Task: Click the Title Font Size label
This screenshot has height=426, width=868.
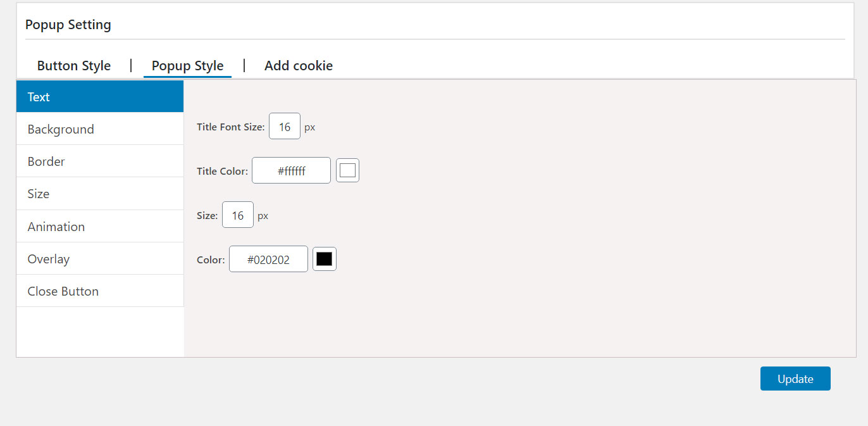Action: tap(231, 127)
